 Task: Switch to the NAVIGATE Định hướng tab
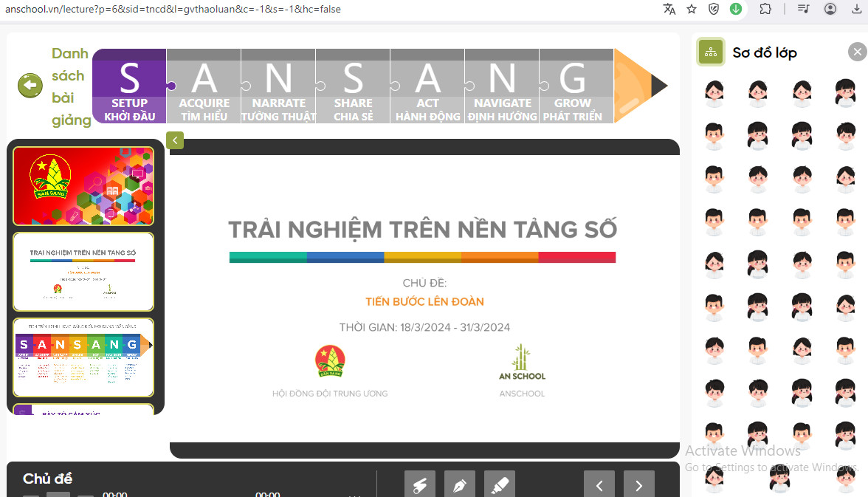(x=502, y=86)
